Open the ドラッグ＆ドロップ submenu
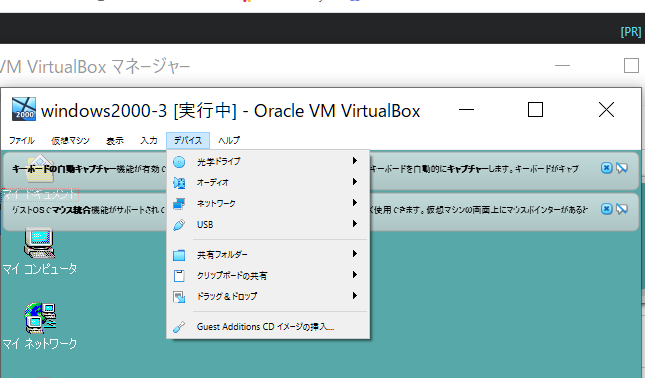The image size is (645, 378). click(268, 296)
